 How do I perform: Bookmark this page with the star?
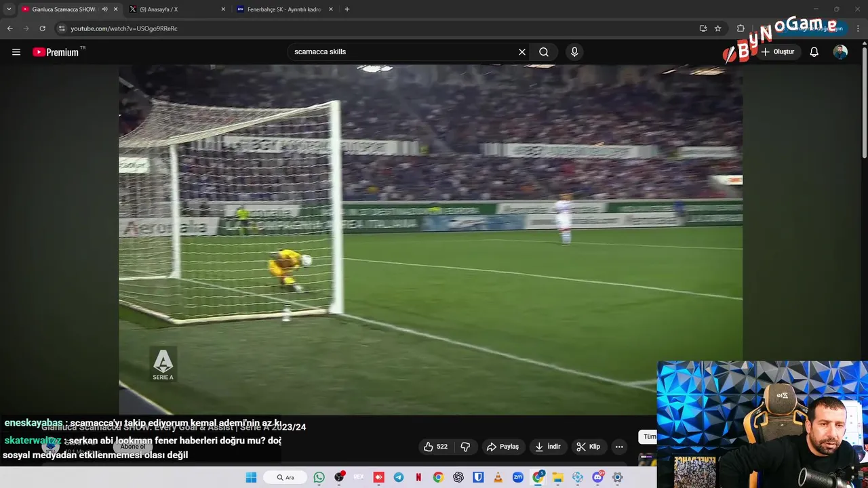(718, 28)
